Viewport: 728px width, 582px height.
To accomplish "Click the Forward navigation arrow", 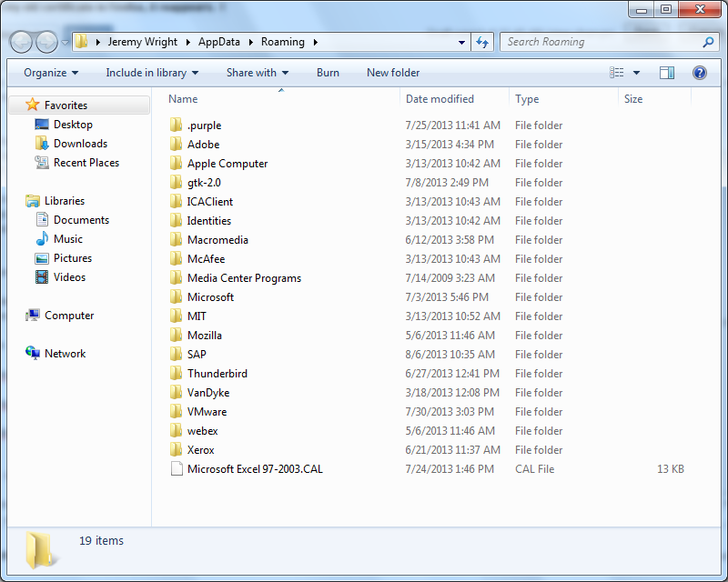I will point(47,42).
